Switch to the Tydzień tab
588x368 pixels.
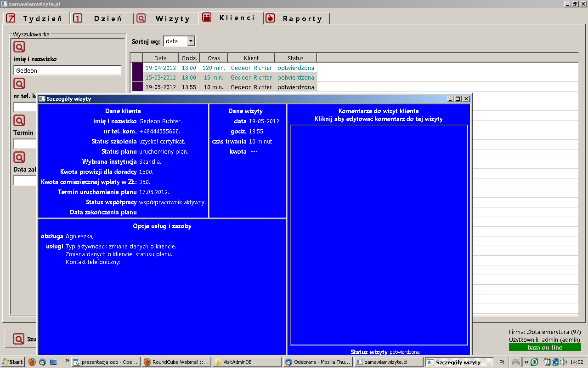(36, 18)
